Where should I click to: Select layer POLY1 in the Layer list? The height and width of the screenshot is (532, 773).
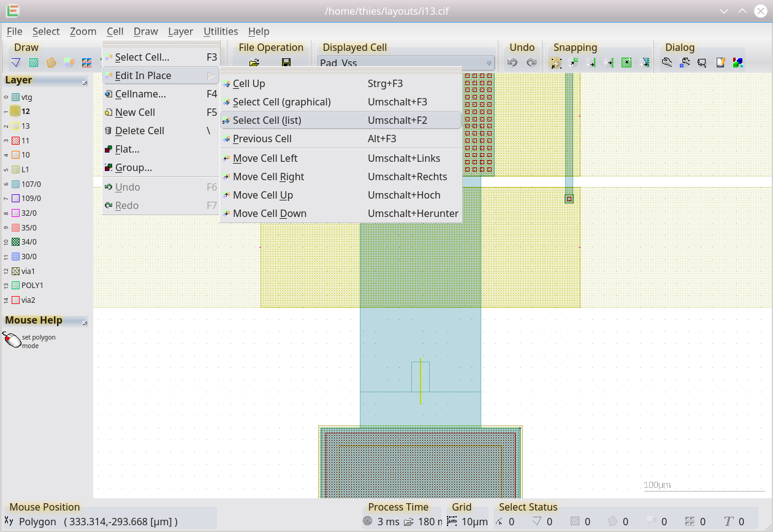tap(32, 285)
